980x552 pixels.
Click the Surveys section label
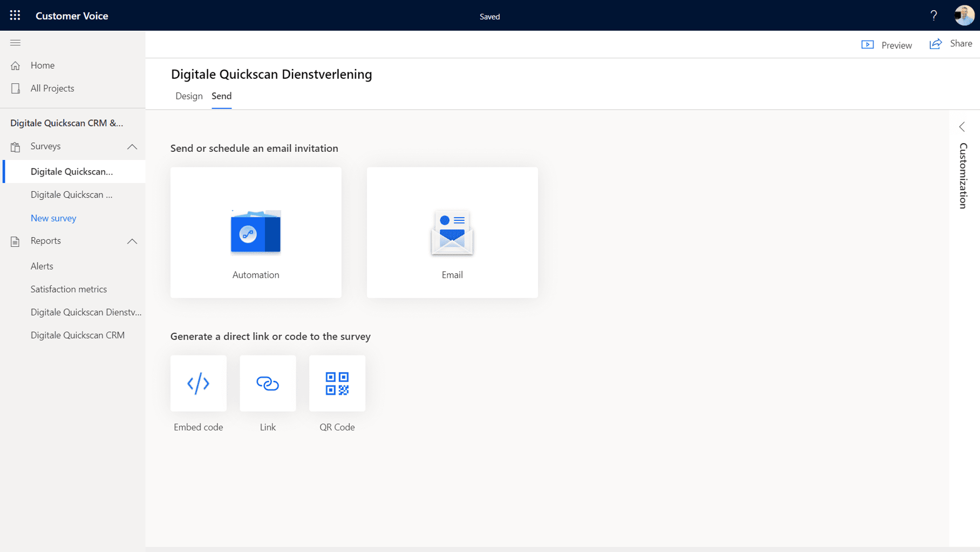tap(46, 146)
